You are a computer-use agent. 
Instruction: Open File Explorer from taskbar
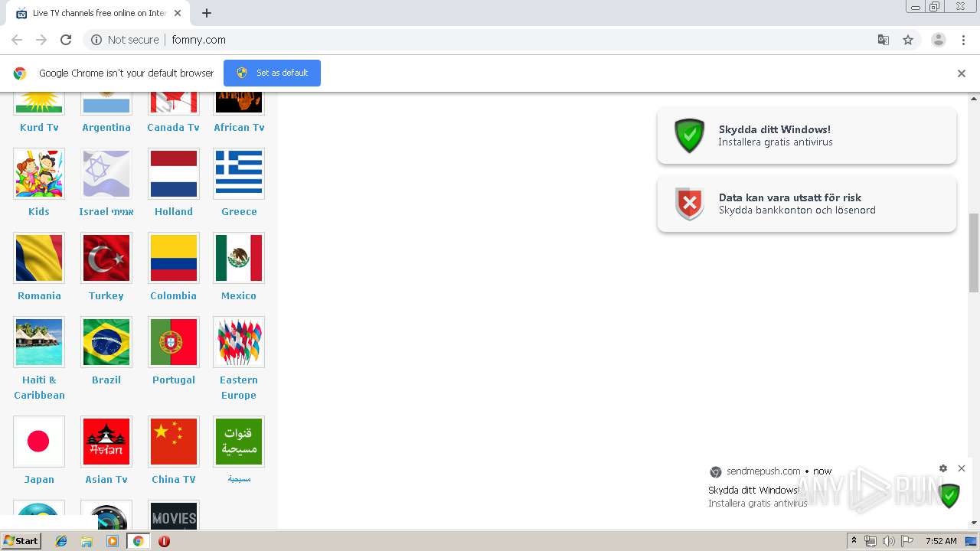pyautogui.click(x=87, y=541)
